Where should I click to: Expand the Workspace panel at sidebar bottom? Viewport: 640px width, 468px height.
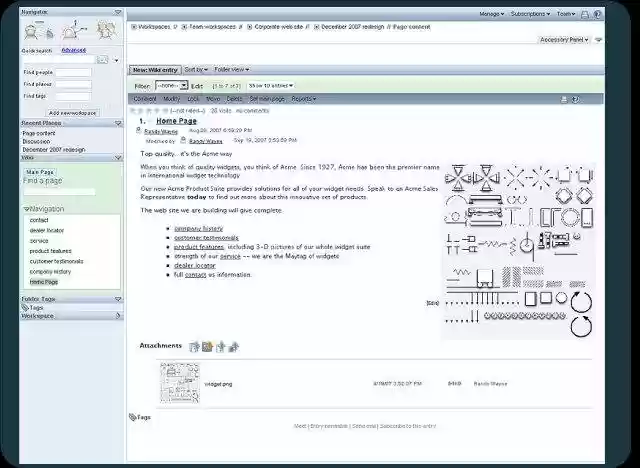pos(118,316)
